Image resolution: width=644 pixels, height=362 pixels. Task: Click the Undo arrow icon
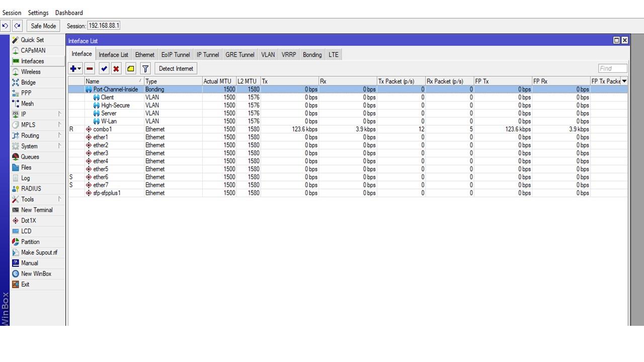[x=5, y=26]
